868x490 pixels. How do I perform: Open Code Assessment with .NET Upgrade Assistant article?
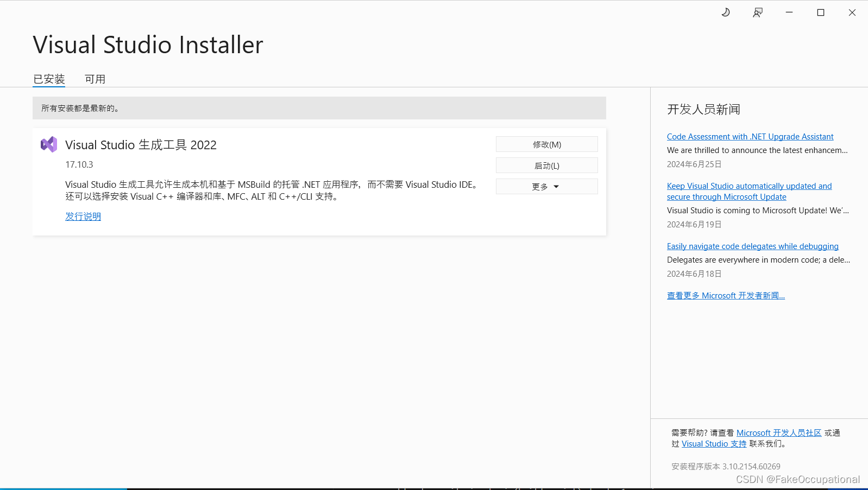[750, 137]
